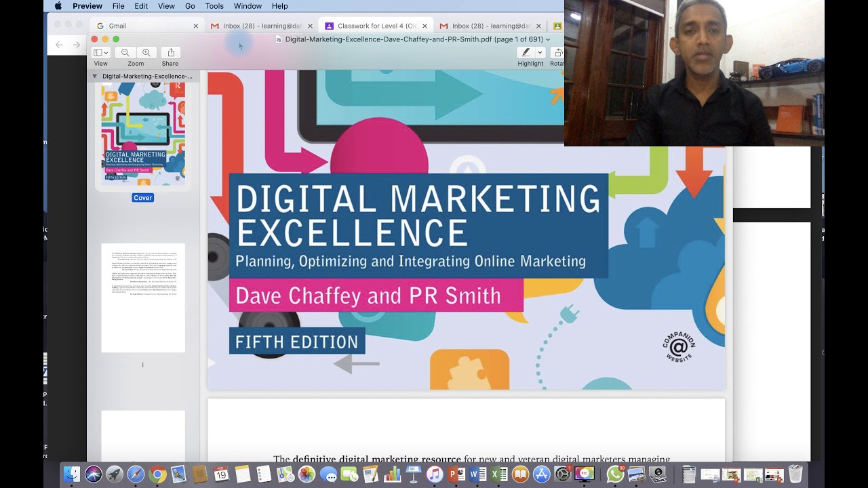Viewport: 868px width, 488px height.
Task: Open the Share button in Preview toolbar
Action: 171,52
